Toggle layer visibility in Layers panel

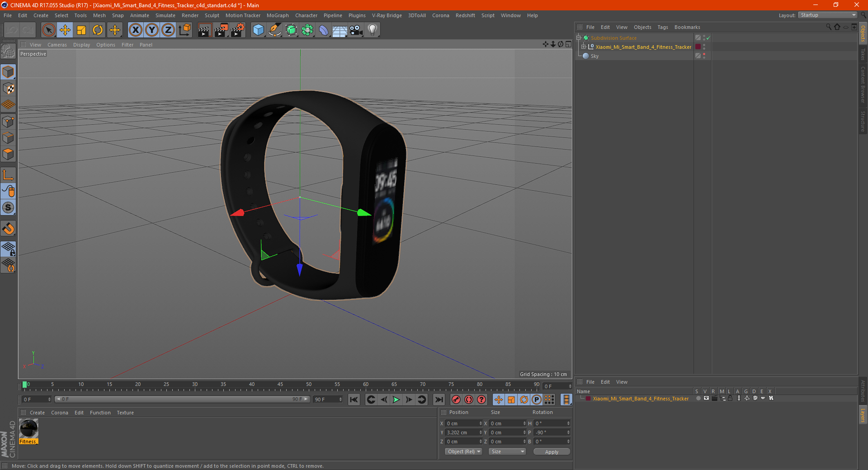pos(706,398)
